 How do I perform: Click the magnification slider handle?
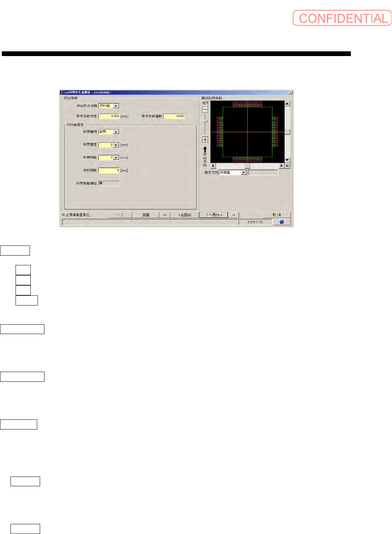205,121
